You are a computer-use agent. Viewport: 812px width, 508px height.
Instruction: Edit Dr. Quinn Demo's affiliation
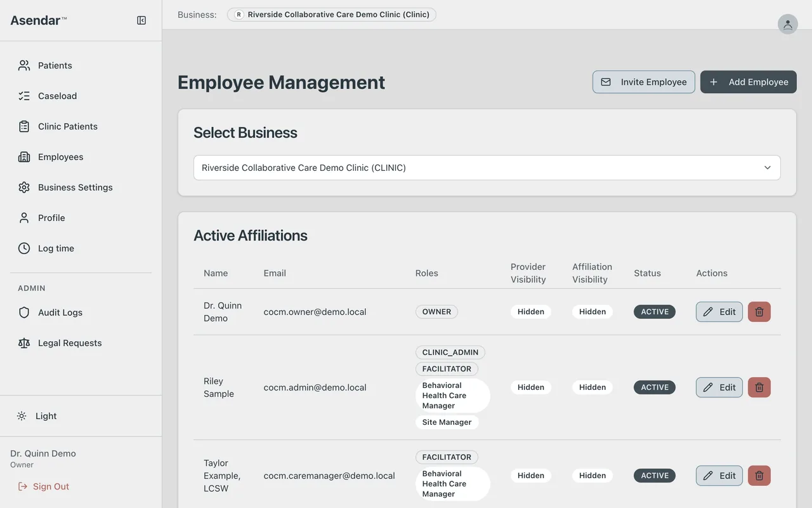tap(719, 312)
